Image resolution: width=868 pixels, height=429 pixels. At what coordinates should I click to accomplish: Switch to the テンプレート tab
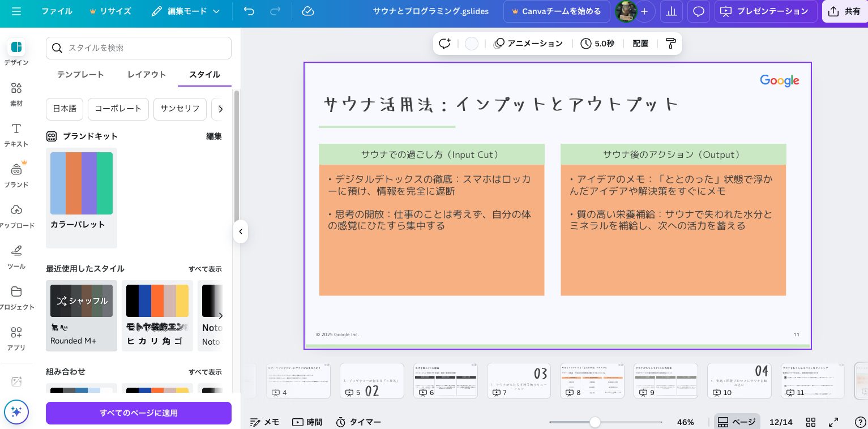coord(80,75)
